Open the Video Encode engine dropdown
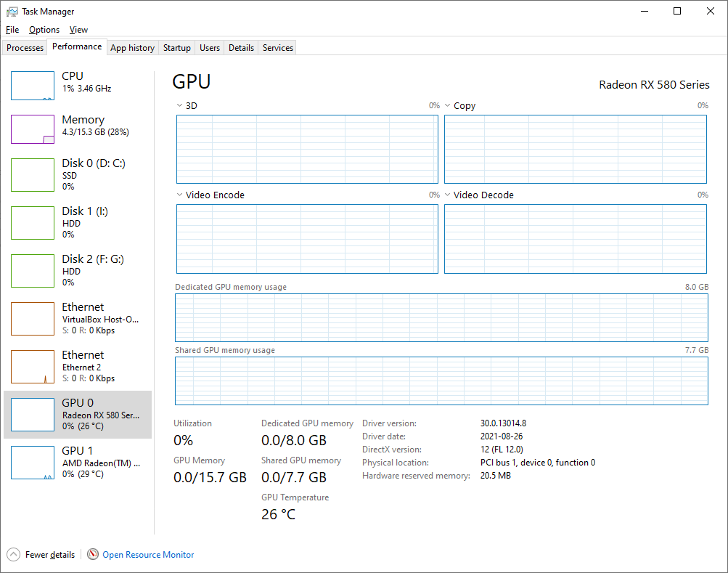The width and height of the screenshot is (728, 573). (x=179, y=195)
